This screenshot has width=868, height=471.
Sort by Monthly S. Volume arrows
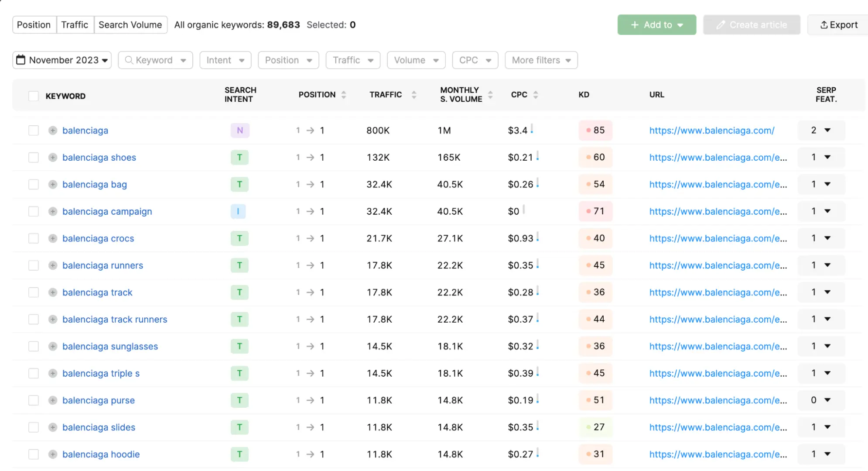click(490, 95)
